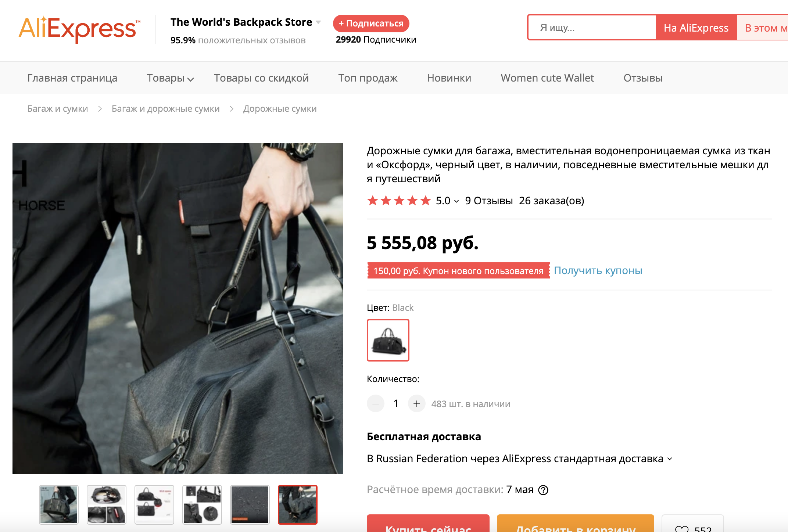The width and height of the screenshot is (788, 532).
Task: Click the search field Я ищу
Action: (x=592, y=28)
